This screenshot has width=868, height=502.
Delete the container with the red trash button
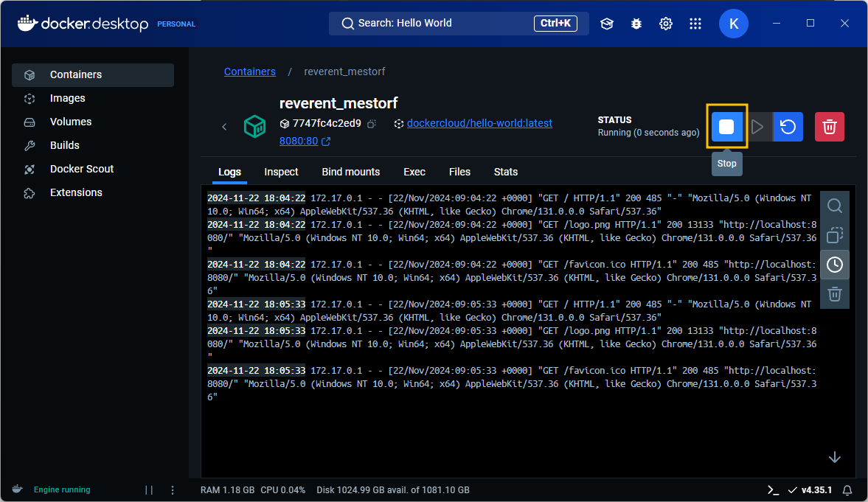(x=829, y=127)
